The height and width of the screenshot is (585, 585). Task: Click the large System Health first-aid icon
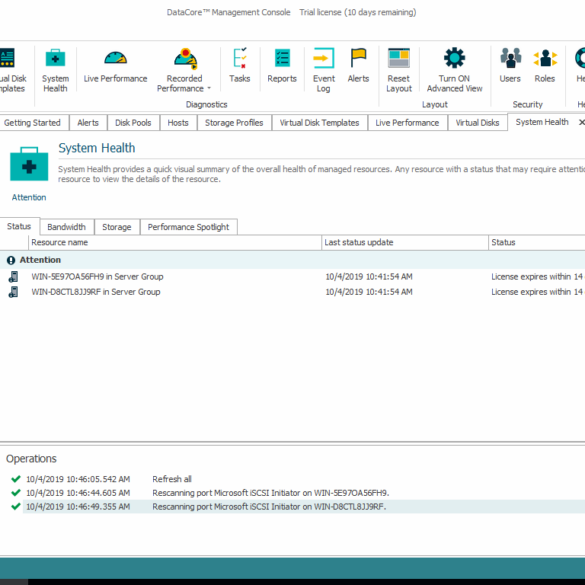[x=29, y=164]
